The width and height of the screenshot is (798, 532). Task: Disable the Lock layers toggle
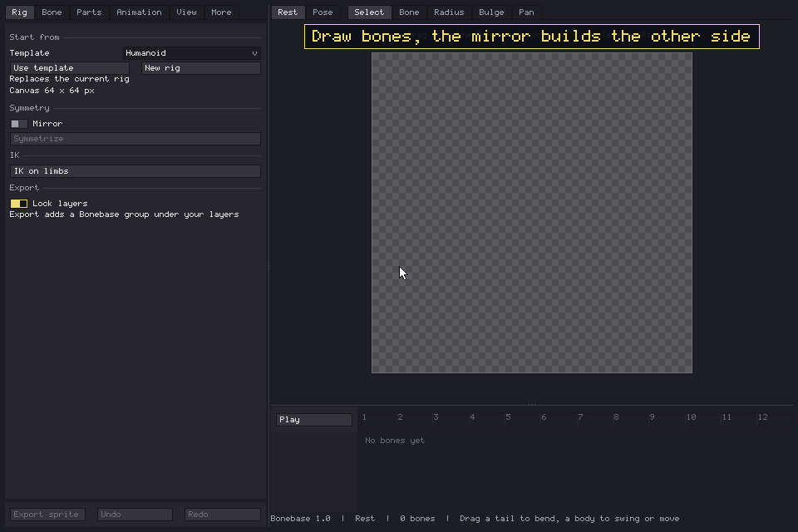click(19, 204)
